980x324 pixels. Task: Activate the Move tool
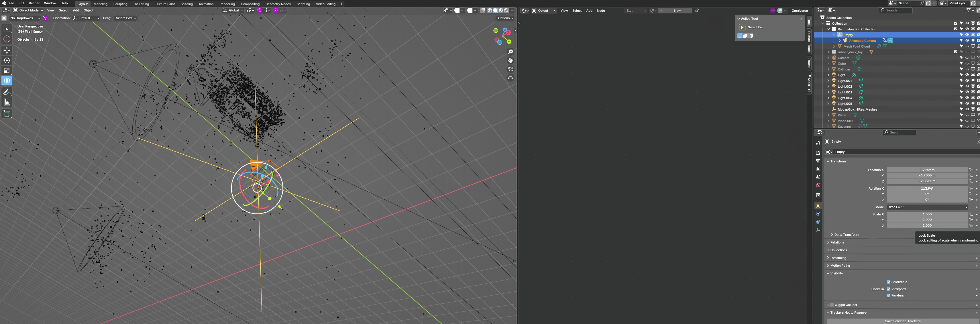click(x=7, y=50)
